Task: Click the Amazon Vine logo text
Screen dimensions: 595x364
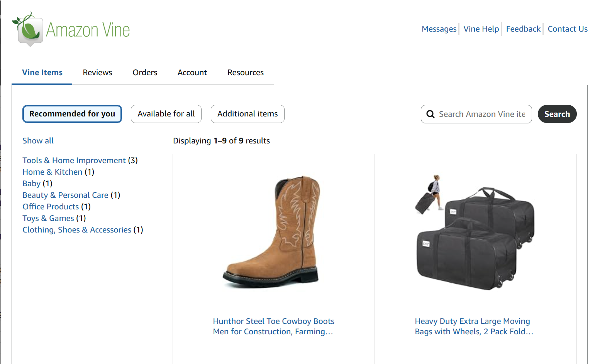Action: click(88, 30)
